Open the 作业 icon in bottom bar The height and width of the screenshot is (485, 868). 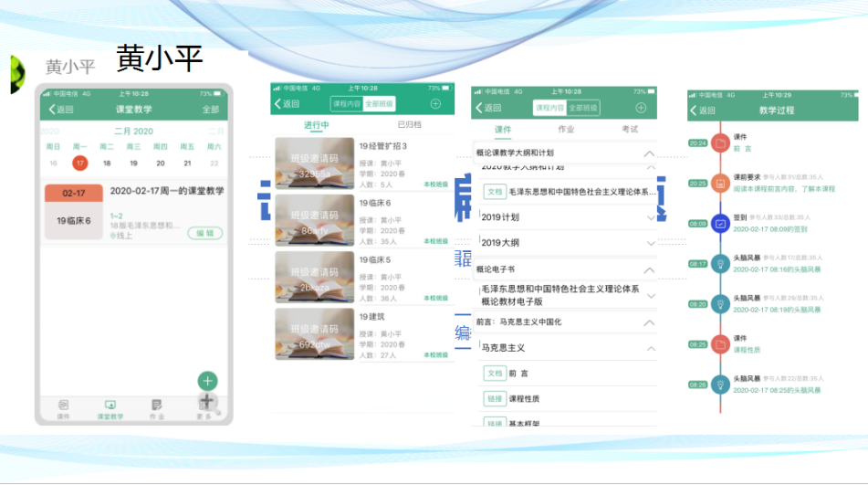coord(157,407)
